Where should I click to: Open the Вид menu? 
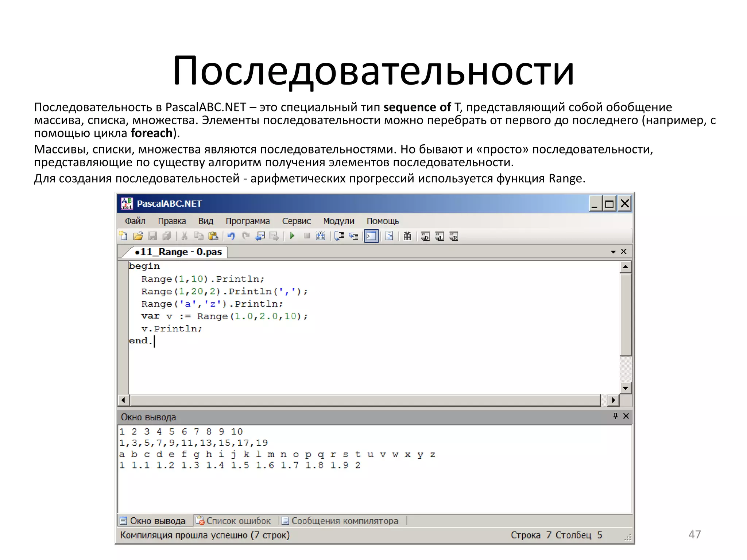[x=206, y=221]
